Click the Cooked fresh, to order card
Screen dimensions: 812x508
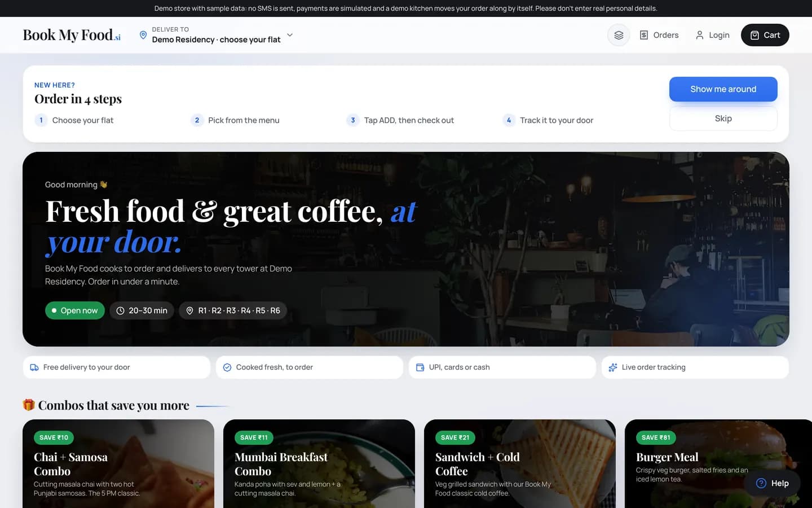(x=310, y=367)
